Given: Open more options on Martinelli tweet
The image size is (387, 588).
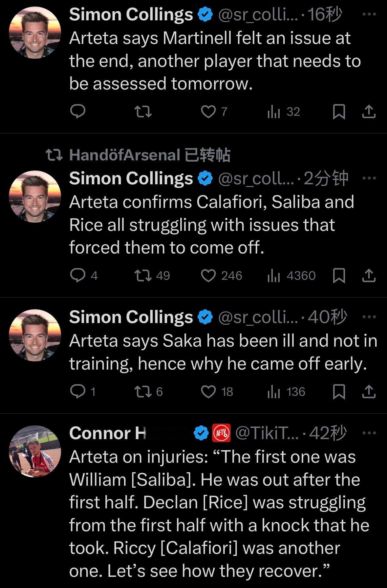Looking at the screenshot, I should tap(370, 14).
